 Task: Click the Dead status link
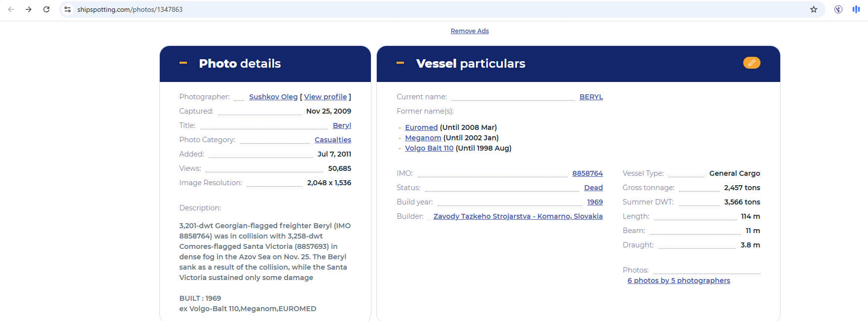pyautogui.click(x=593, y=188)
